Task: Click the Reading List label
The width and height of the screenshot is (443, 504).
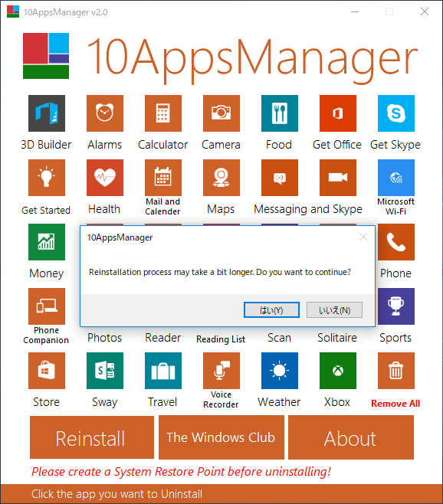Action: click(x=221, y=339)
